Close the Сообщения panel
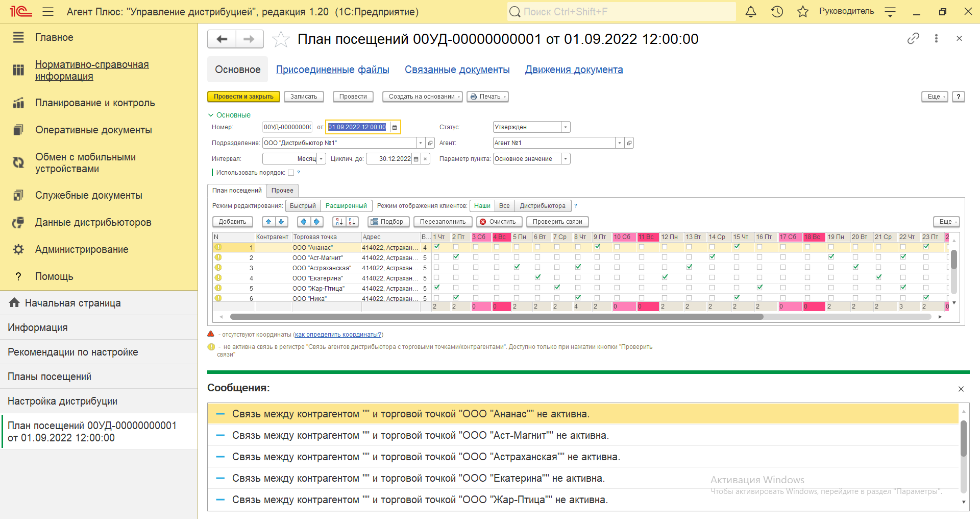 click(961, 389)
